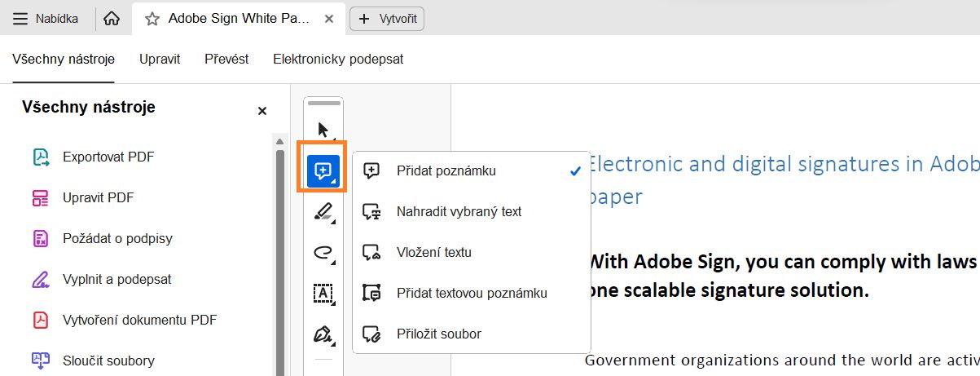Click the checkmark beside Přidat poznámku
This screenshot has width=980, height=376.
tap(576, 171)
